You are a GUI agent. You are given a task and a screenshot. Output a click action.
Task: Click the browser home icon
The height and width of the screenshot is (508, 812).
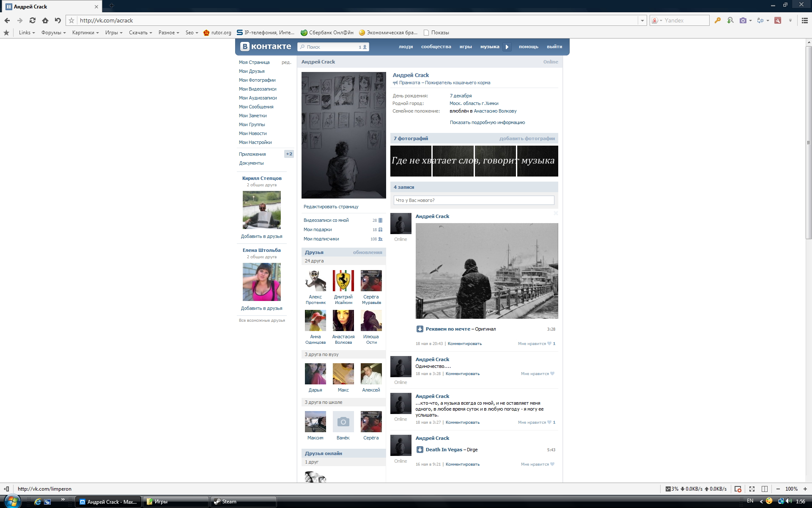pyautogui.click(x=45, y=20)
